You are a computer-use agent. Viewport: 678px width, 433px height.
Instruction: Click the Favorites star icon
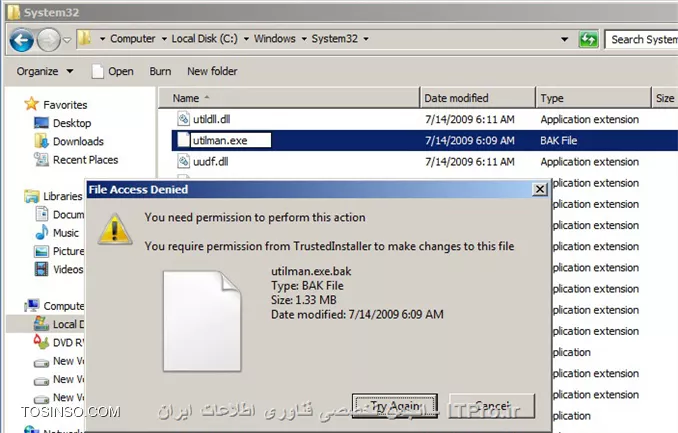32,104
